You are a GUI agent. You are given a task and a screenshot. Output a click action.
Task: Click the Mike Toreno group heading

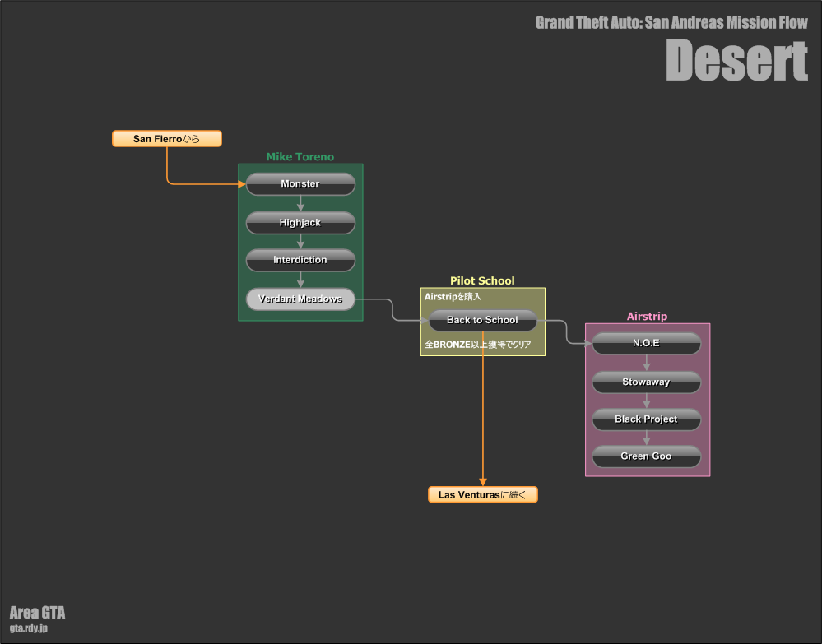click(x=300, y=156)
